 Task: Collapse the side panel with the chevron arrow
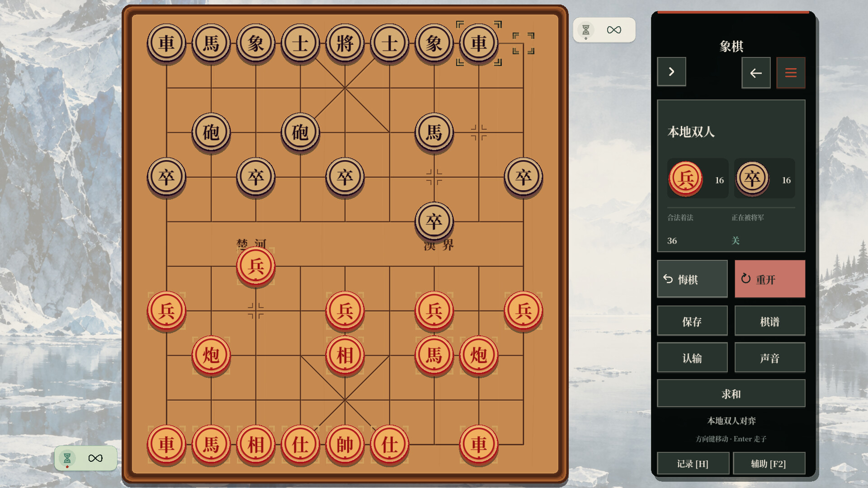tap(671, 72)
